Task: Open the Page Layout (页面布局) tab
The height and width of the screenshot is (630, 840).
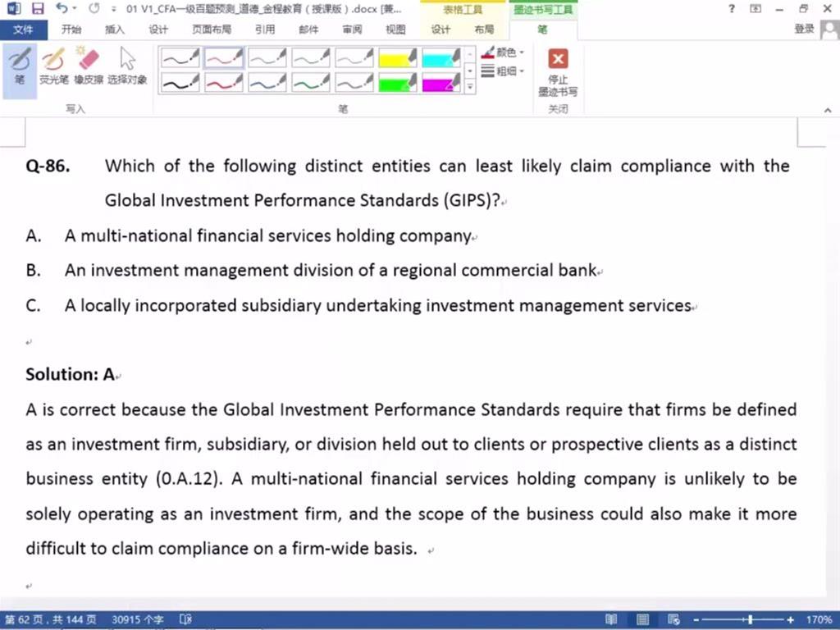Action: 212,30
